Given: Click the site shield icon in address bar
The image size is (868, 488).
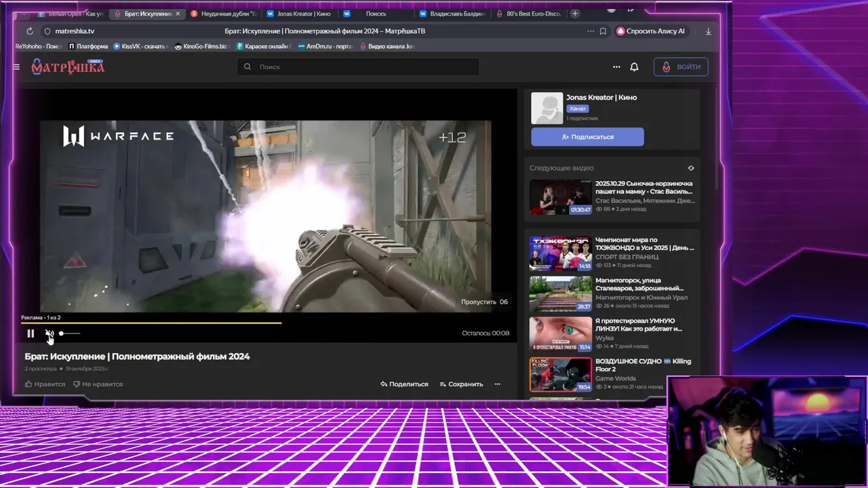Looking at the screenshot, I should [47, 31].
